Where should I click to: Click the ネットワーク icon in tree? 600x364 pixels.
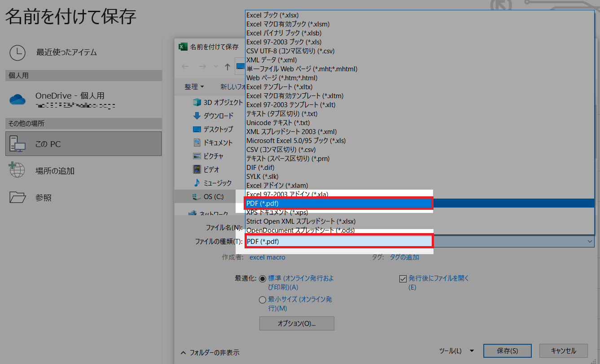[x=193, y=213]
